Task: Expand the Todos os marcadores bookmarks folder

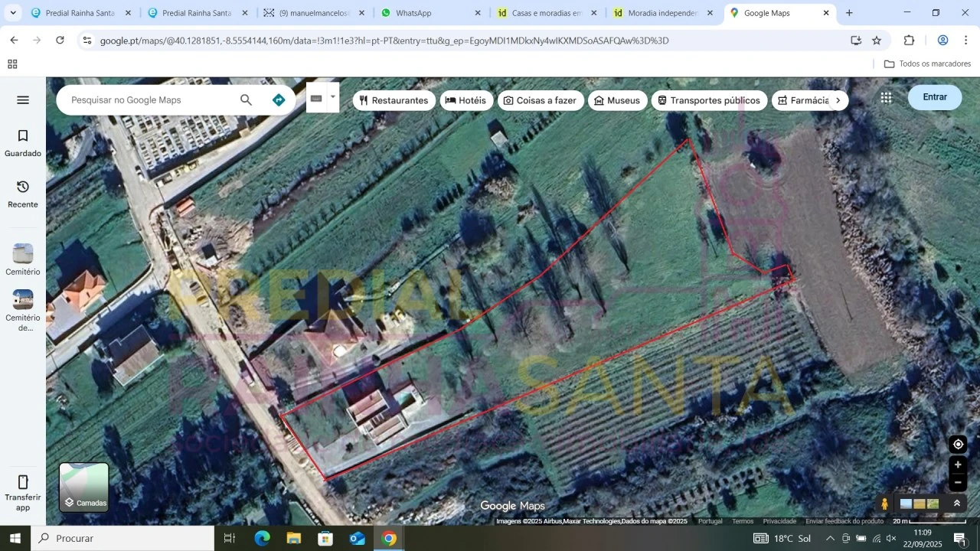Action: point(927,64)
